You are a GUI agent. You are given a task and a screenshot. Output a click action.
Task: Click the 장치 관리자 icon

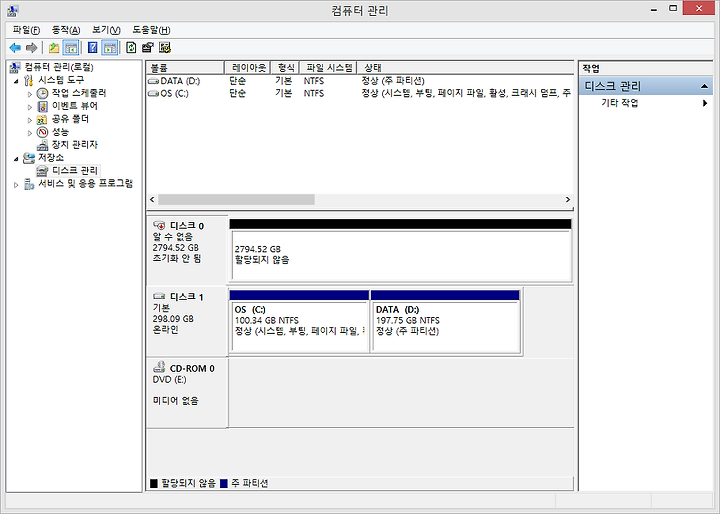click(x=42, y=145)
